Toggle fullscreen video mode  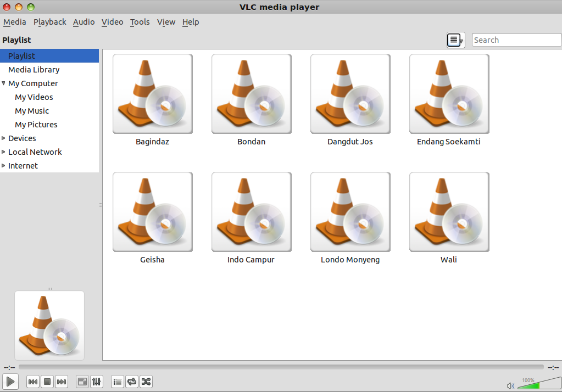(x=82, y=382)
